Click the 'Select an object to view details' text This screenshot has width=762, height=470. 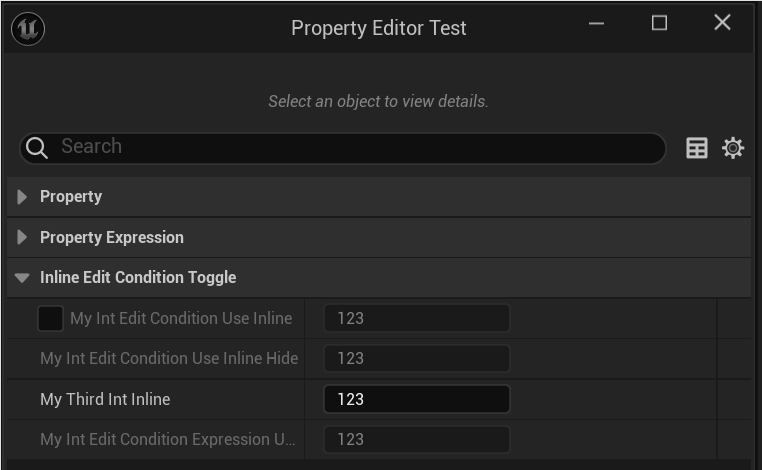(378, 101)
